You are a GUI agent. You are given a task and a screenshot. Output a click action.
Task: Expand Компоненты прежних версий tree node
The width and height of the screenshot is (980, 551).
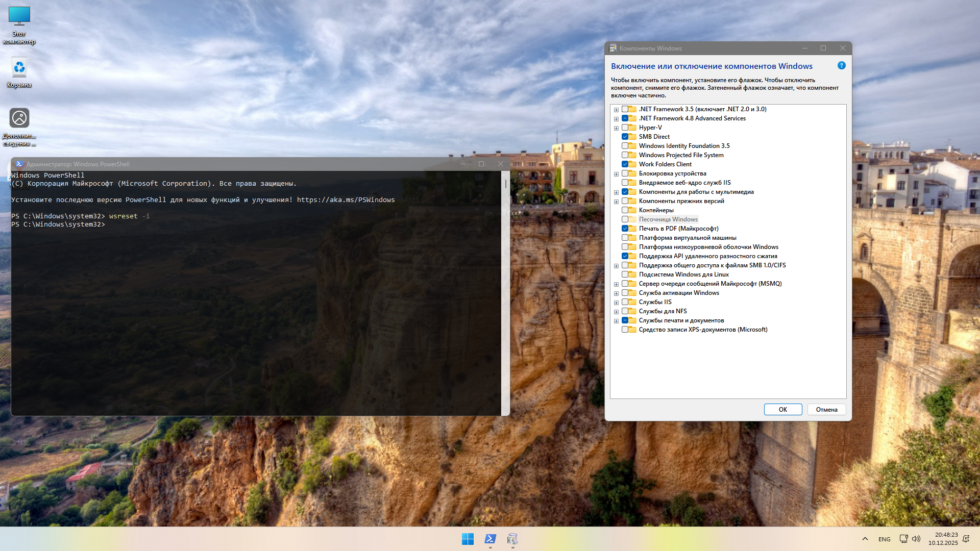tap(616, 202)
